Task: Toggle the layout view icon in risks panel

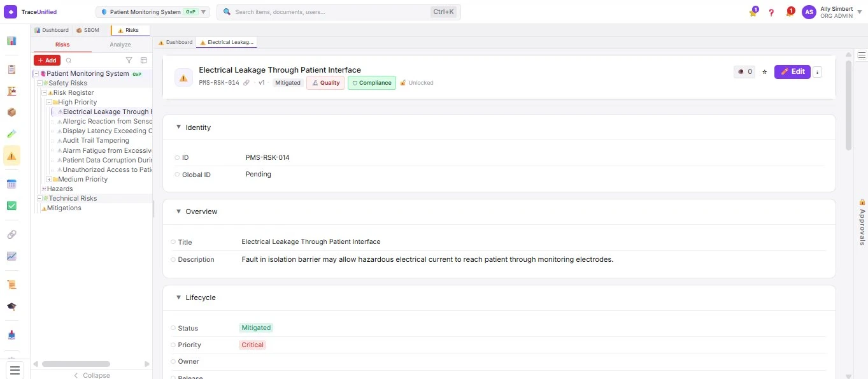Action: tap(143, 61)
